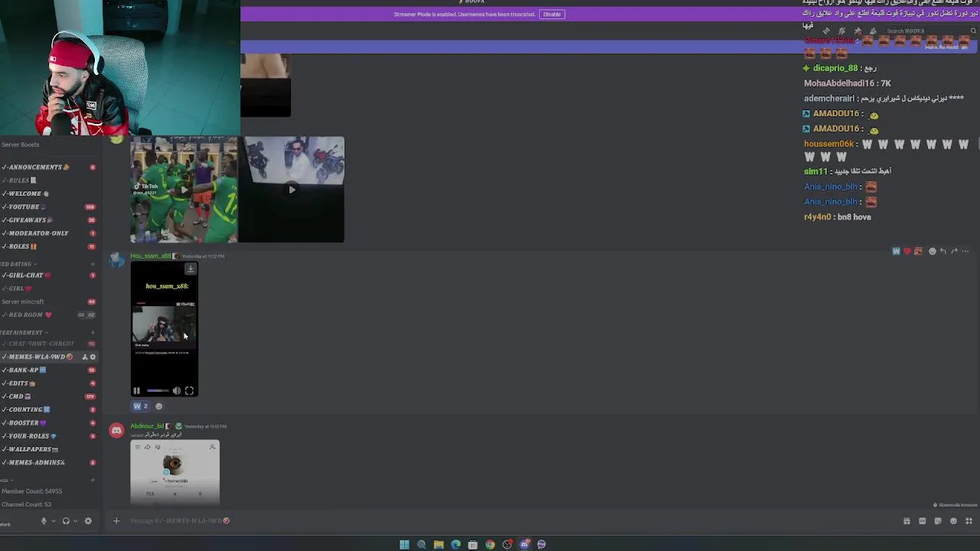Viewport: 980px width, 551px height.
Task: Open the sticker picker
Action: (x=938, y=521)
